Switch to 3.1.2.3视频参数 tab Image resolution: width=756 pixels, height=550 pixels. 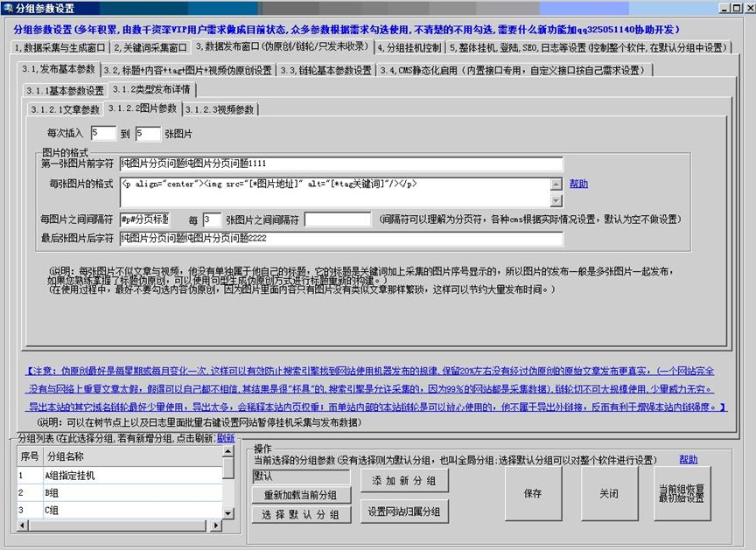pos(220,109)
